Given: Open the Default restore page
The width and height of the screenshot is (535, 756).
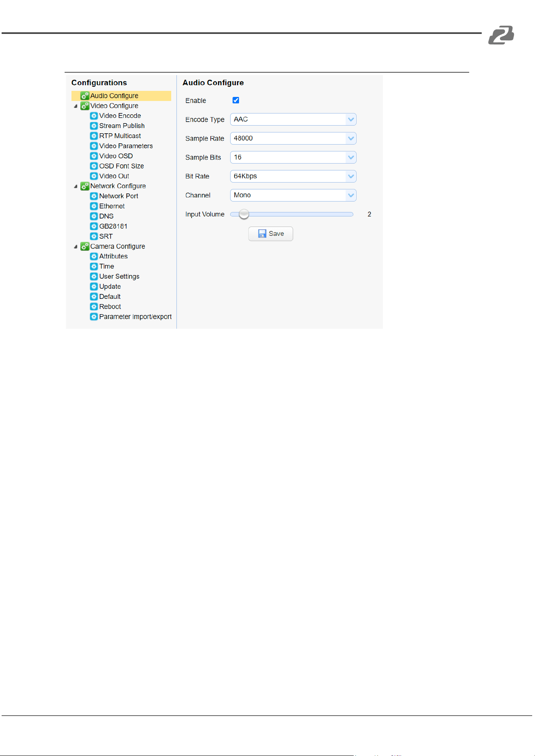Looking at the screenshot, I should pos(110,296).
